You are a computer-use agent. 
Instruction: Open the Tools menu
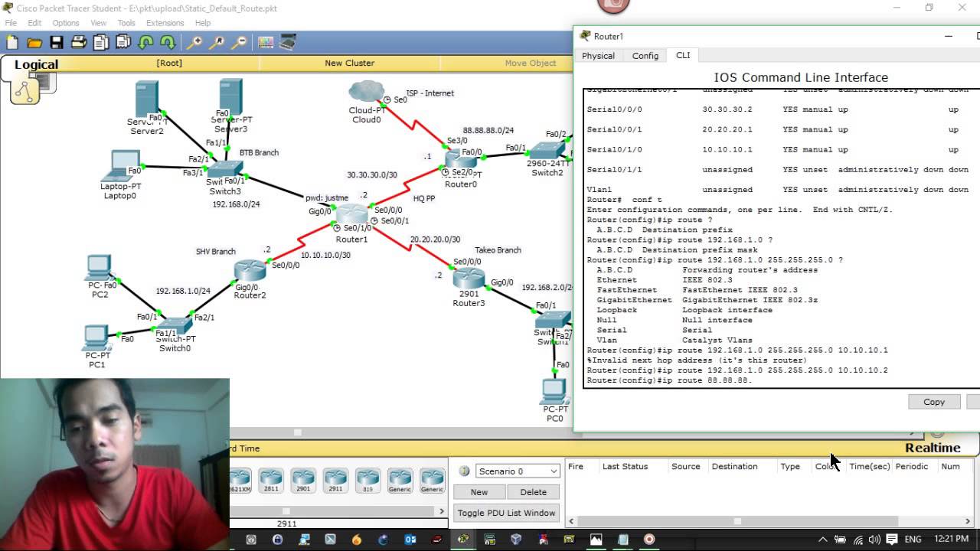tap(126, 23)
